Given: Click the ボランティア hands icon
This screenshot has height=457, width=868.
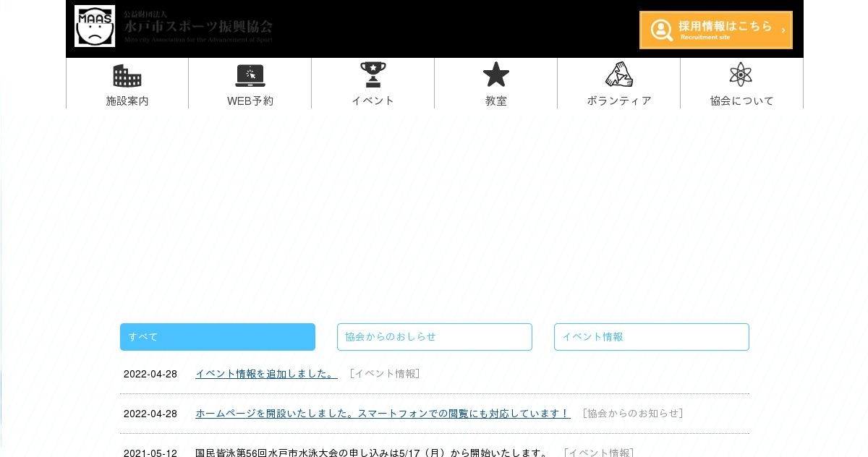Looking at the screenshot, I should pos(619,74).
